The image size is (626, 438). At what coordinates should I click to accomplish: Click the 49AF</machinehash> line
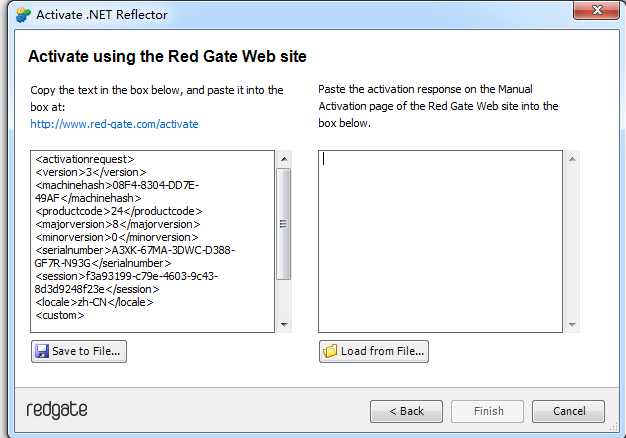click(88, 198)
